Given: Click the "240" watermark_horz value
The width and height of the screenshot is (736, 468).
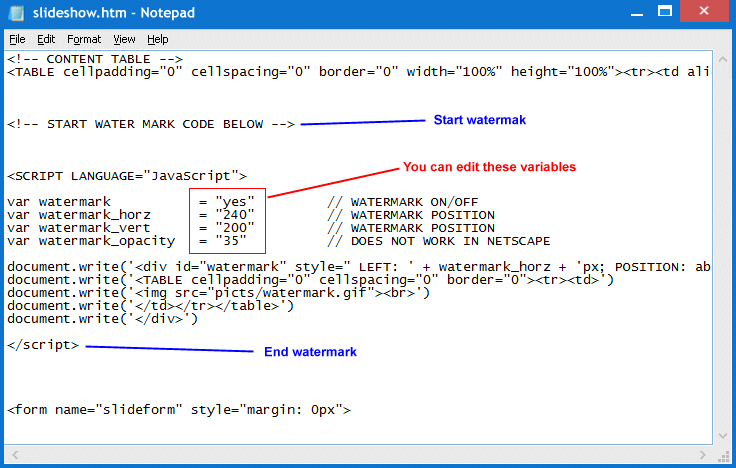Looking at the screenshot, I should pos(235,215).
